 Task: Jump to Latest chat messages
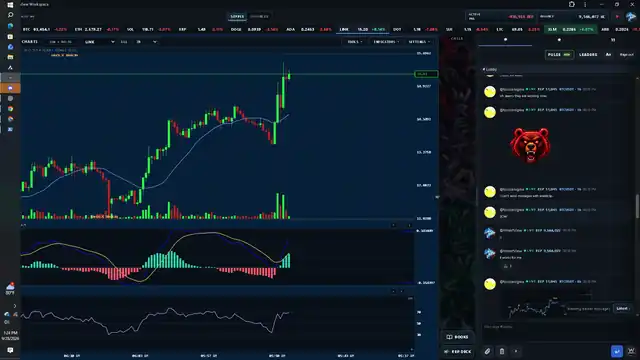[622, 309]
